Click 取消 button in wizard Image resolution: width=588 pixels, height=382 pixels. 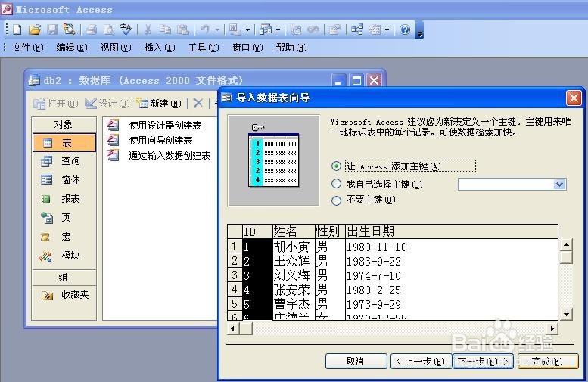pos(356,362)
